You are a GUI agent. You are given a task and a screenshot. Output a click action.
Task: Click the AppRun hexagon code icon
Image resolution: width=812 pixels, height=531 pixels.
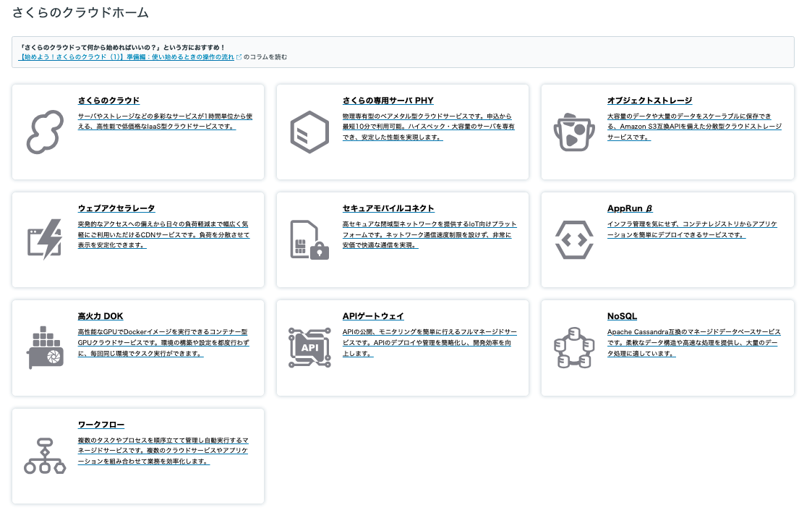point(574,240)
